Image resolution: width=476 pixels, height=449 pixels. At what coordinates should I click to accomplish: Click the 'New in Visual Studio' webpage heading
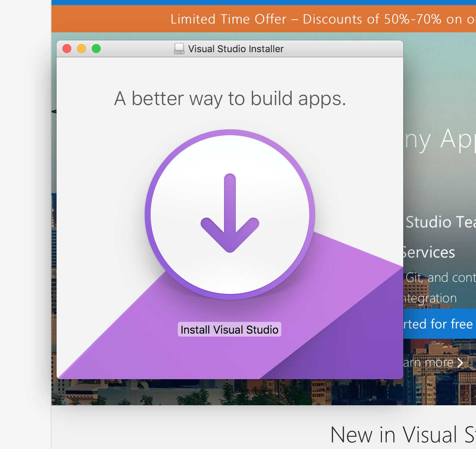[x=403, y=435]
